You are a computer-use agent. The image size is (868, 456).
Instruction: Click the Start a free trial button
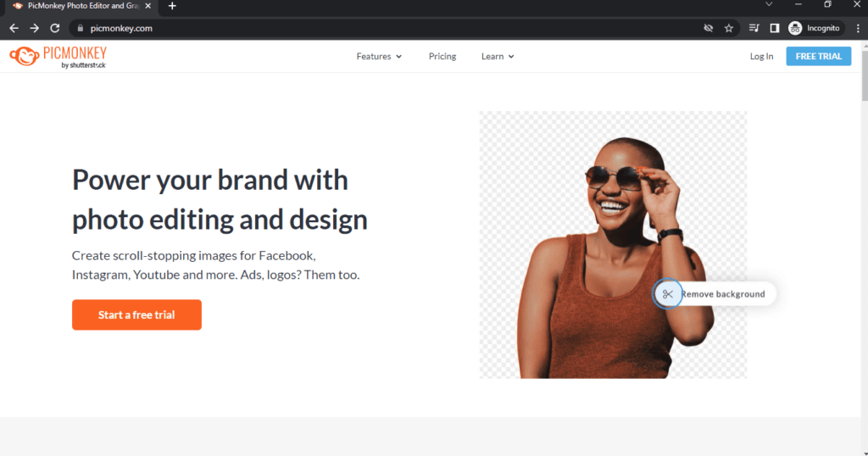coord(136,315)
